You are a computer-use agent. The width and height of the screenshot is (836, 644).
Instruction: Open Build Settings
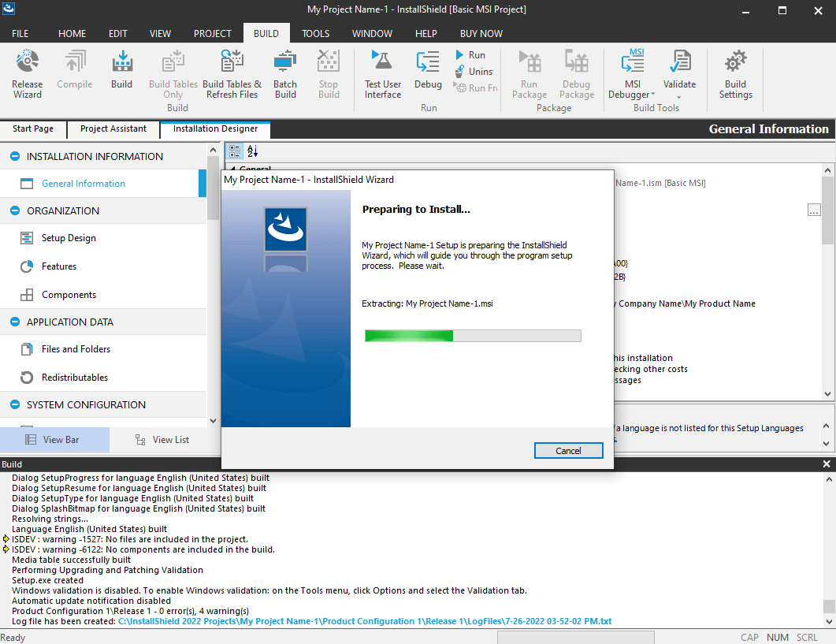click(734, 75)
